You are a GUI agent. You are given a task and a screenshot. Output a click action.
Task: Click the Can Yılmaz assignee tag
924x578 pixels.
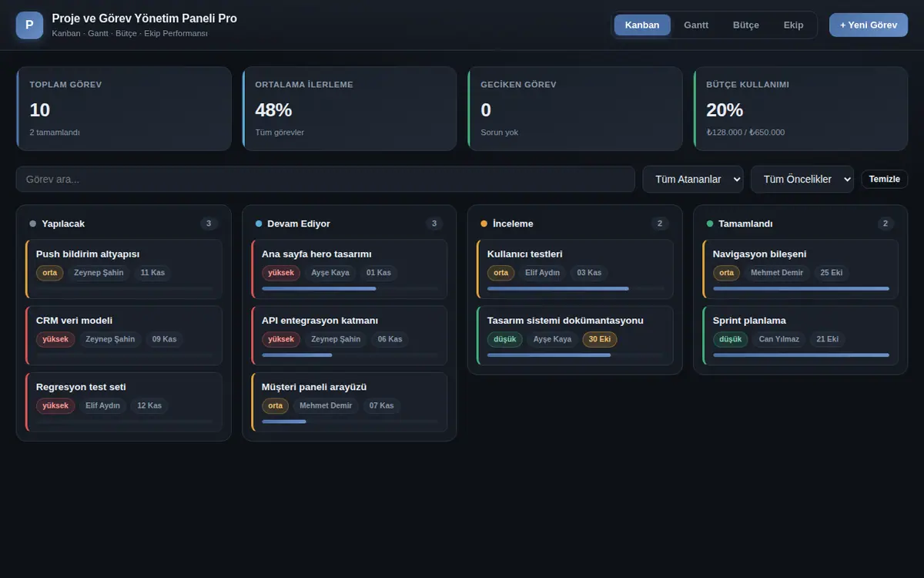coord(779,339)
